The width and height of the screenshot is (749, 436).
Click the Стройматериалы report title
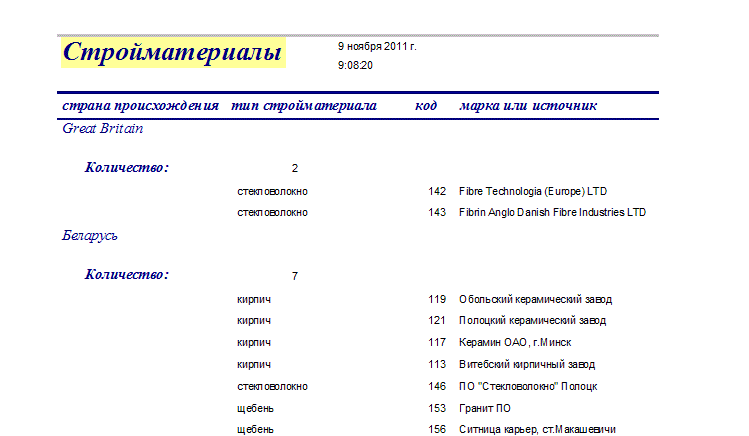(x=172, y=52)
